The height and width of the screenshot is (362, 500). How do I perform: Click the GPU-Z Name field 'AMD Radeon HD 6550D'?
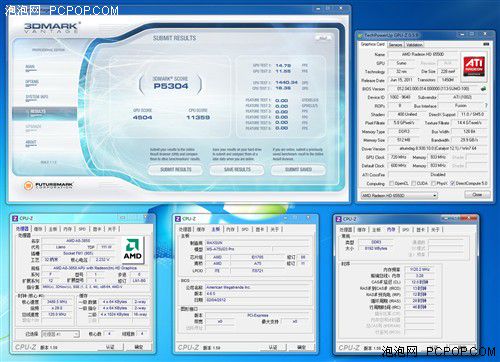tap(423, 54)
